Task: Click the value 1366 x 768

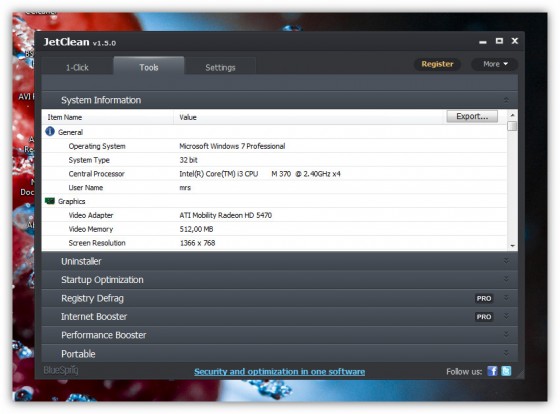Action: tap(197, 243)
